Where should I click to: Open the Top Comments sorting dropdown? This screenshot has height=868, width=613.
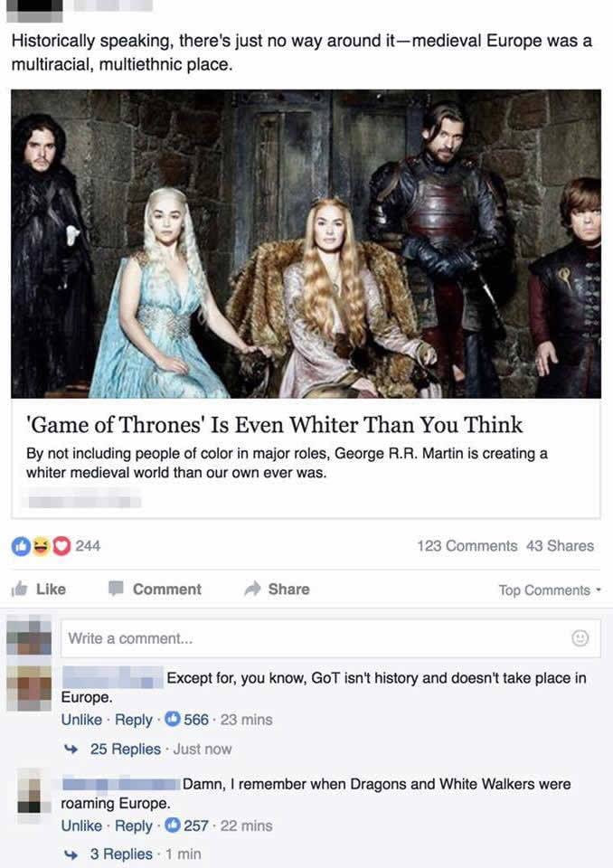click(550, 590)
